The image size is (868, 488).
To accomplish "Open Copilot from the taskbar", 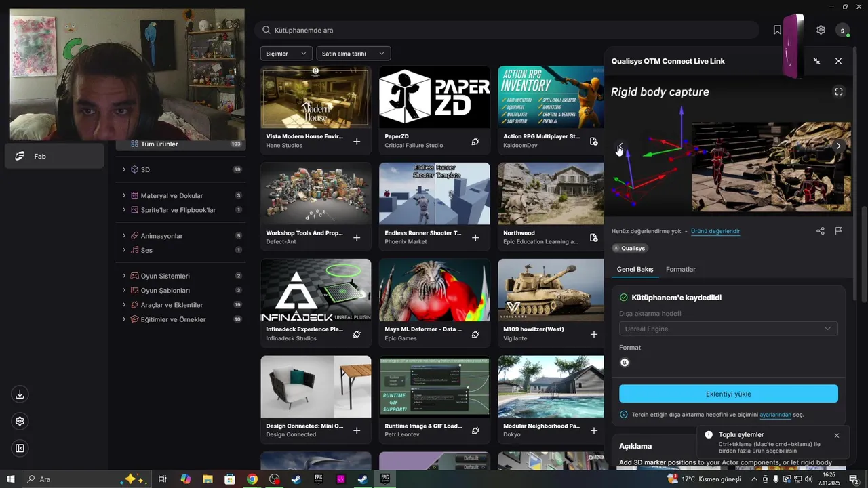I will pos(186,479).
